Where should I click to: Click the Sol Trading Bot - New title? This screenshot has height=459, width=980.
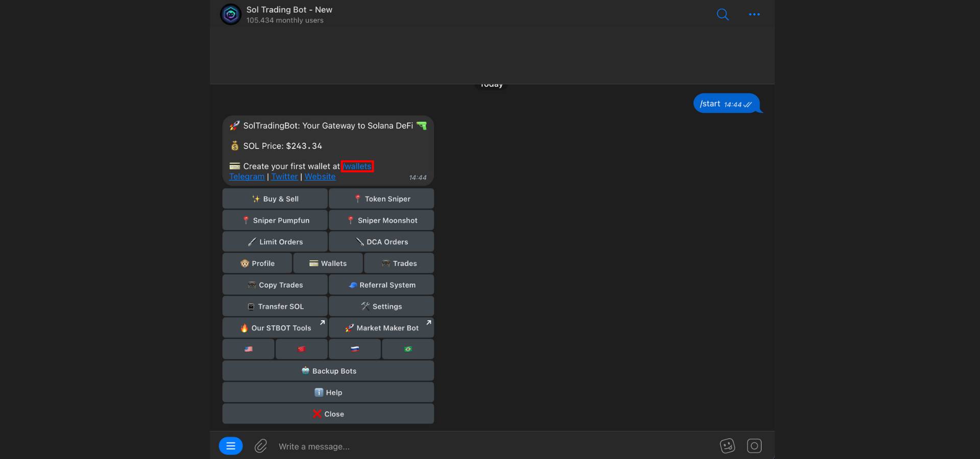[x=289, y=10]
